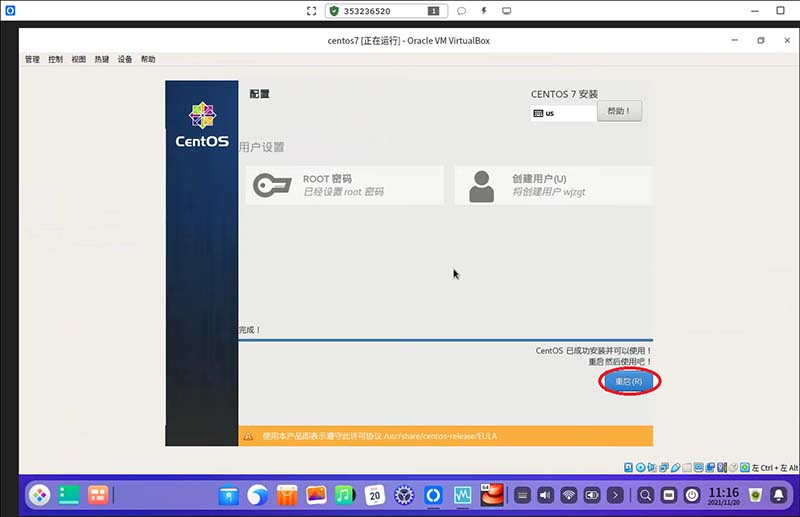Click the audio status icon in VirtualBox

[652, 467]
